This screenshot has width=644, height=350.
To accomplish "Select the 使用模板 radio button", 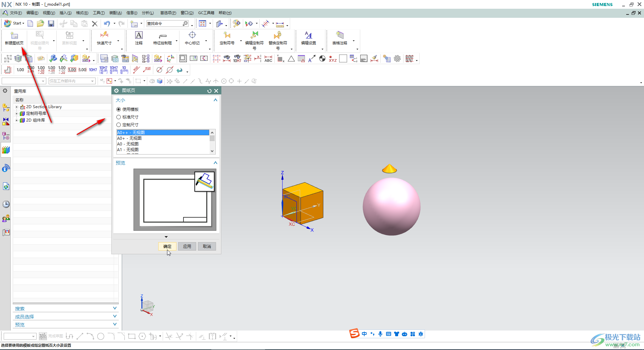I will click(119, 110).
